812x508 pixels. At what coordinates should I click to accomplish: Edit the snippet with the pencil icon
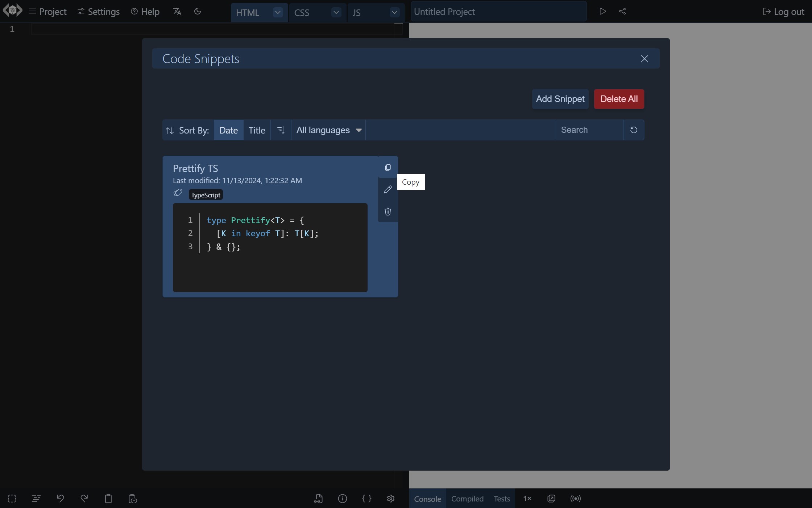pyautogui.click(x=388, y=189)
